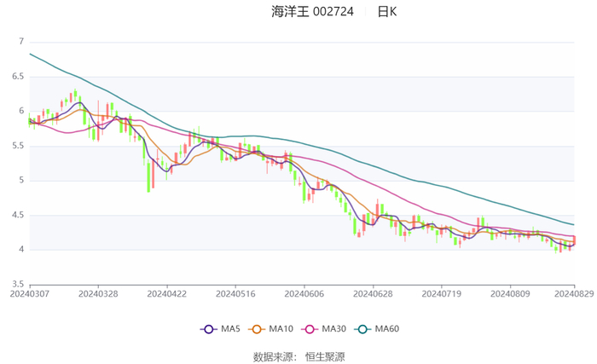Click the 7 value on the price axis
The height and width of the screenshot is (364, 597).
pyautogui.click(x=20, y=41)
